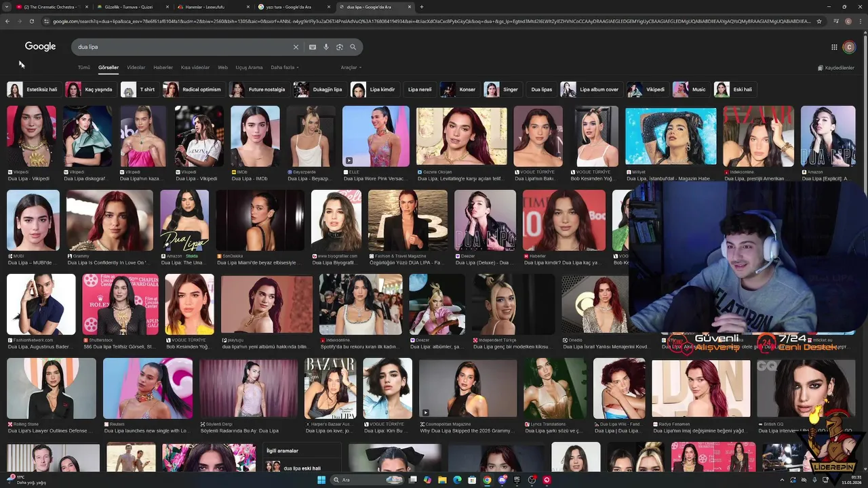This screenshot has height=488, width=868.
Task: Select the Lipa album cover chip
Action: 591,89
